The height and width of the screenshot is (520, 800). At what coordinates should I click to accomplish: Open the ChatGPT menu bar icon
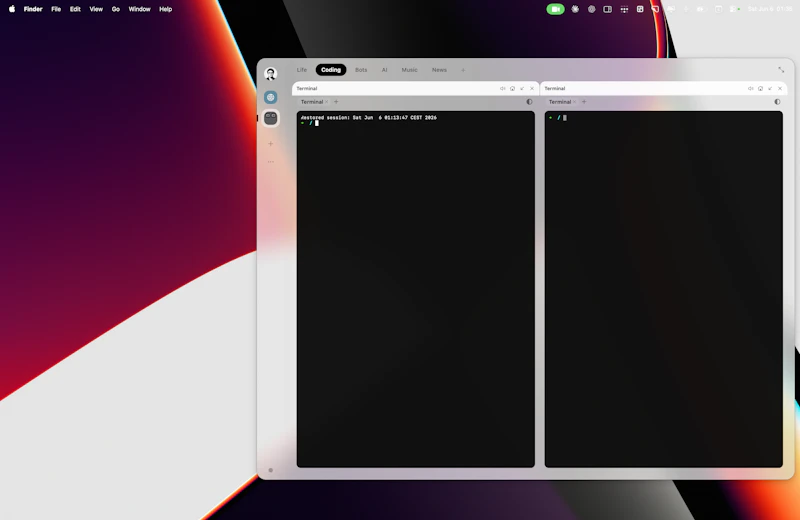(591, 9)
